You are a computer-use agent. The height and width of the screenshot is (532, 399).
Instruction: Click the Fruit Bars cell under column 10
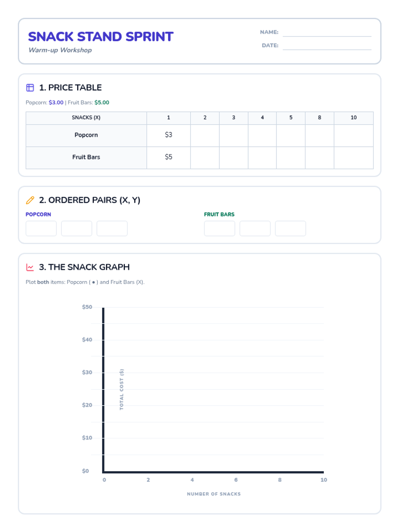coord(353,158)
